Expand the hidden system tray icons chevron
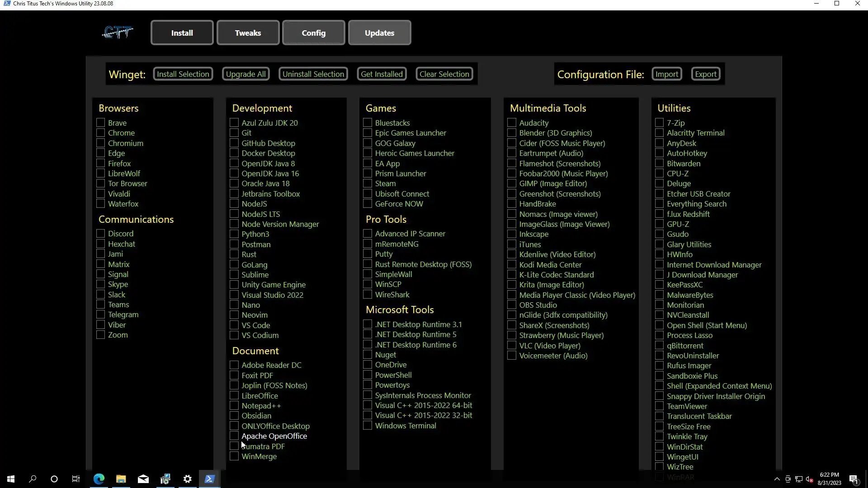 [777, 479]
